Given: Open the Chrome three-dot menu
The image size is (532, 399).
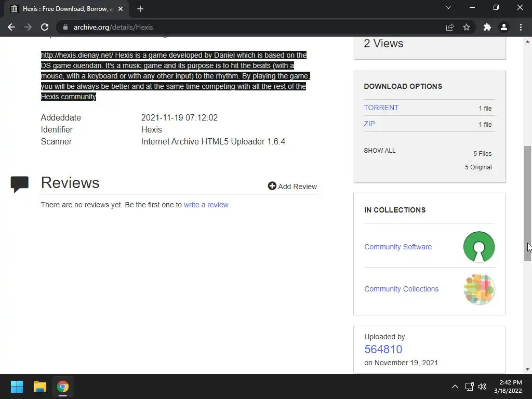Looking at the screenshot, I should (521, 27).
